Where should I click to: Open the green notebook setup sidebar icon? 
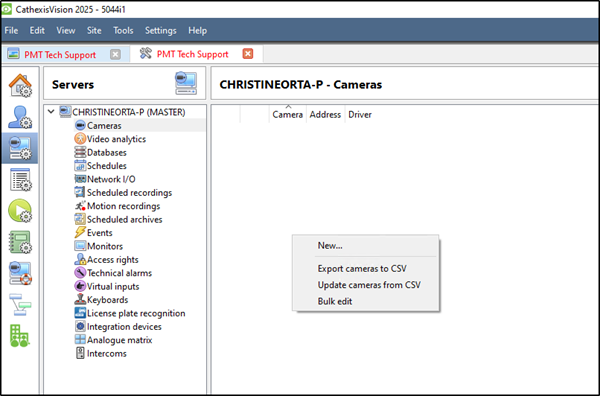[20, 242]
